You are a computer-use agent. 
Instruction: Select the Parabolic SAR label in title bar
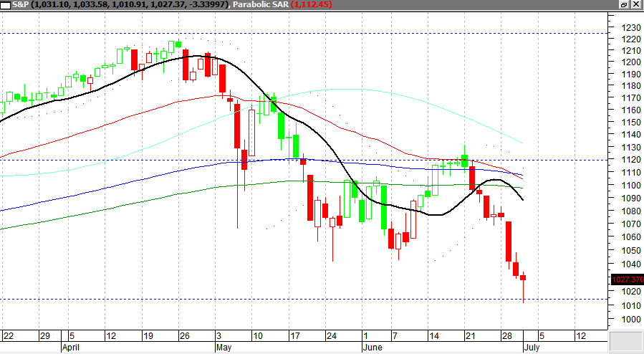pos(260,4)
